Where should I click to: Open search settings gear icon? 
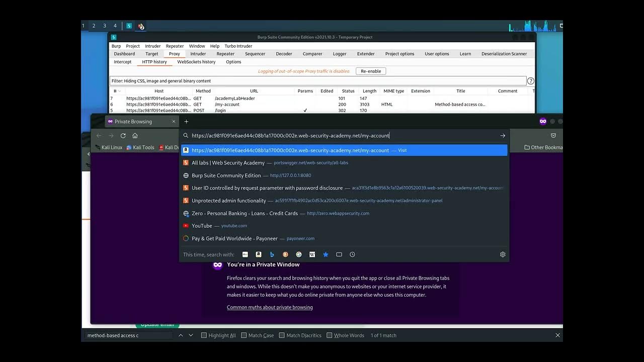[503, 254]
